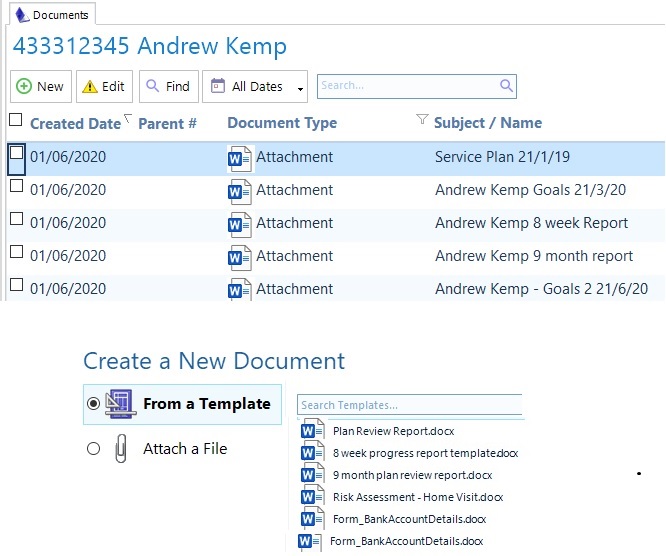Click the Attach a File label
Screen dimensions: 666x556
[x=185, y=449]
